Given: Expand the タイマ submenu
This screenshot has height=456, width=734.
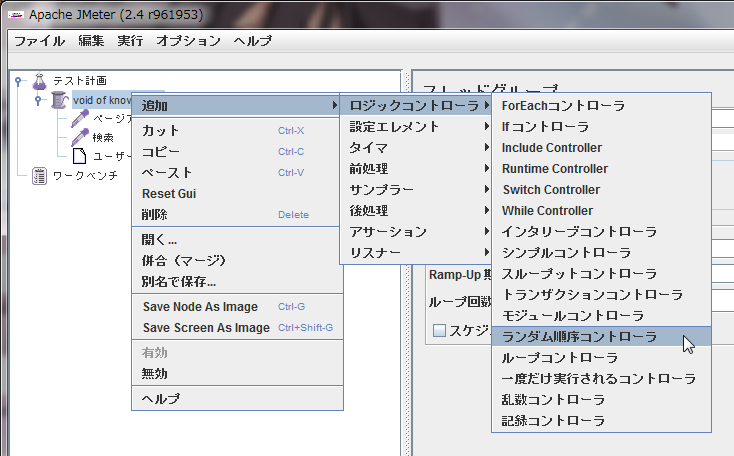Looking at the screenshot, I should click(x=415, y=147).
